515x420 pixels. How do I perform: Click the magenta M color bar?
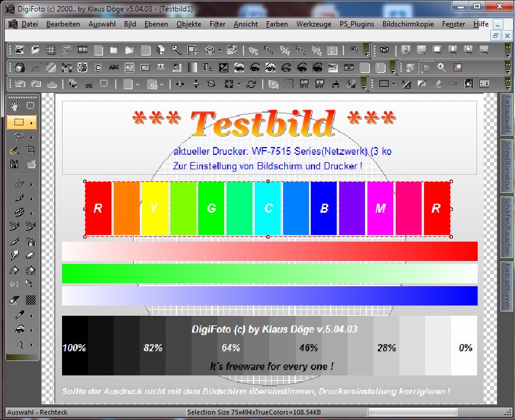(x=380, y=208)
